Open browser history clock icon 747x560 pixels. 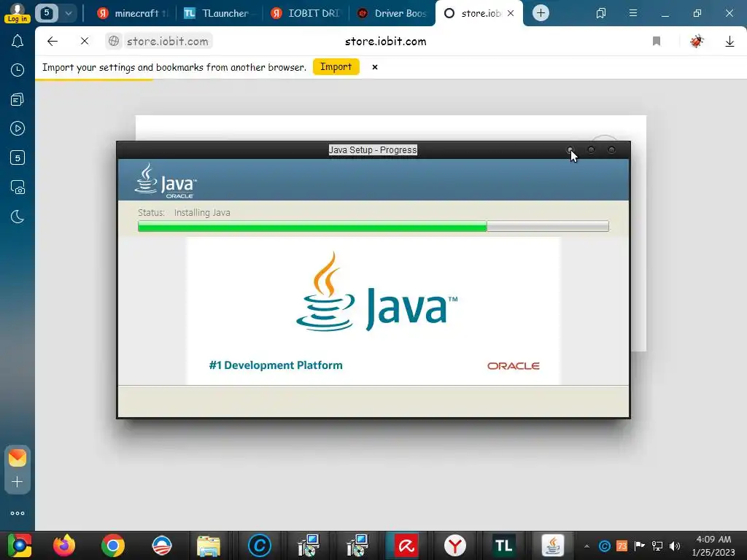click(x=18, y=71)
